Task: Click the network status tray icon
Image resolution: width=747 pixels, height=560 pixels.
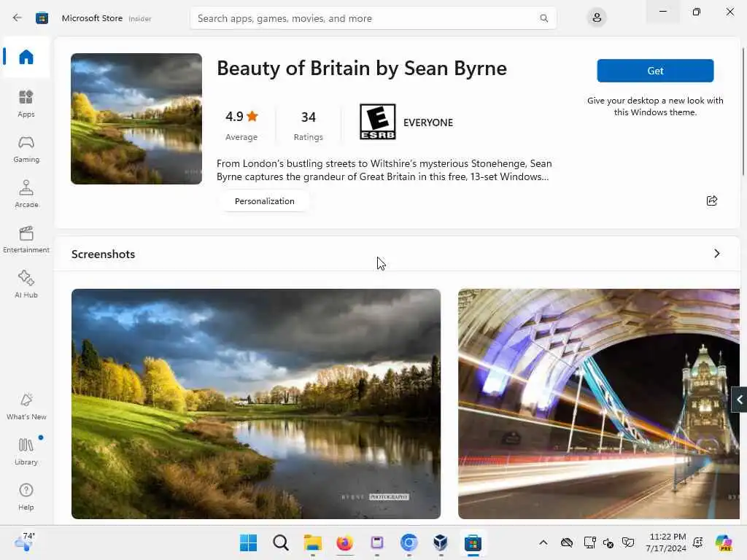Action: click(589, 542)
